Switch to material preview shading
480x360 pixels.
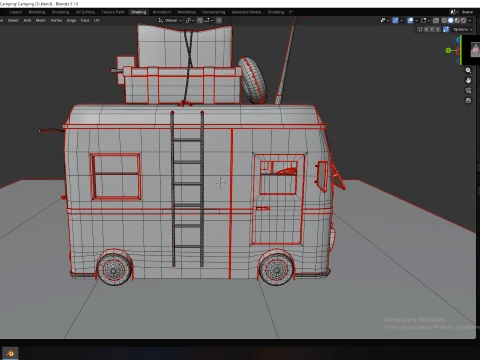pos(457,20)
